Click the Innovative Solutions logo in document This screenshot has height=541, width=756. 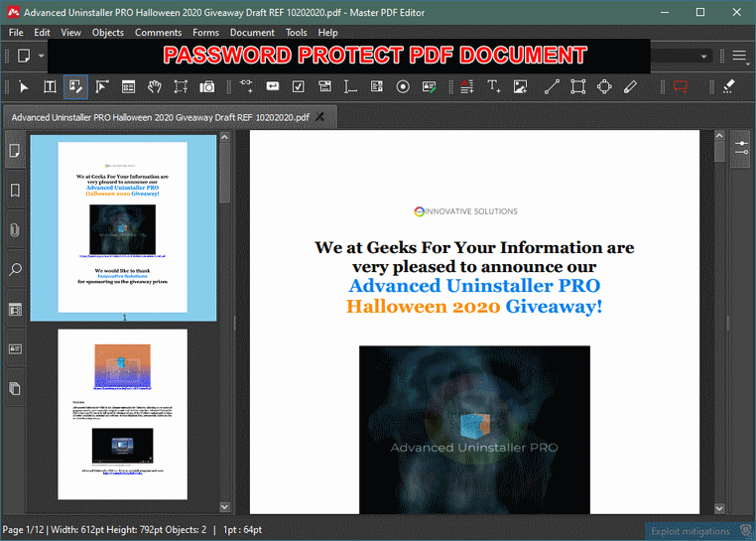(465, 211)
